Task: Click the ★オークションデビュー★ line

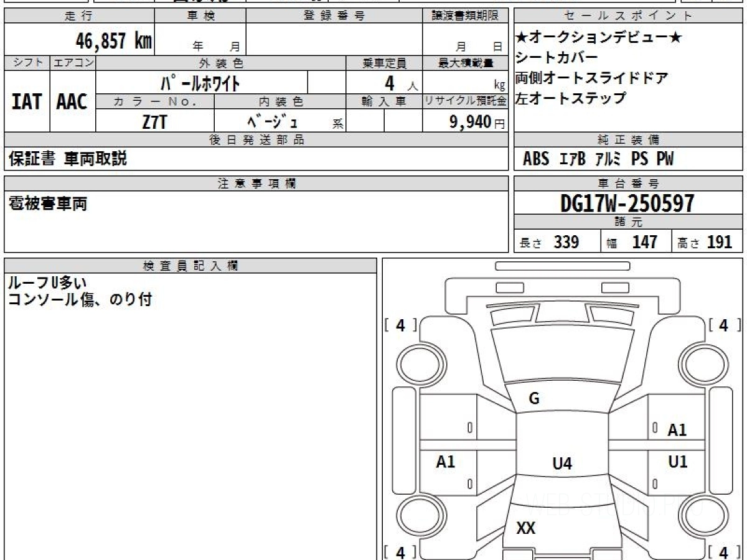Action: click(x=599, y=37)
